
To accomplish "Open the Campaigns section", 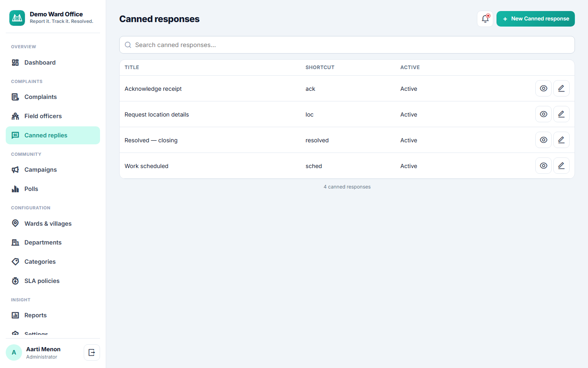I will pos(53,170).
